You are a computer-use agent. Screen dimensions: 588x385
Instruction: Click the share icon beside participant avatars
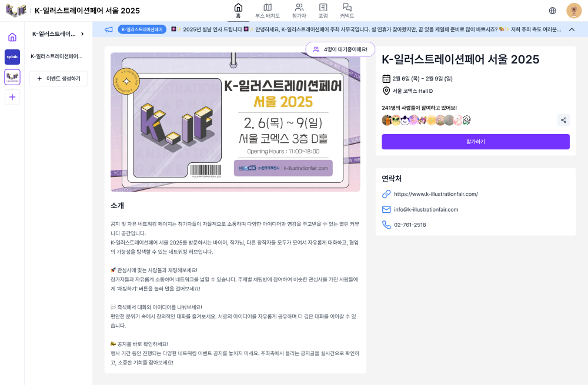coord(563,120)
